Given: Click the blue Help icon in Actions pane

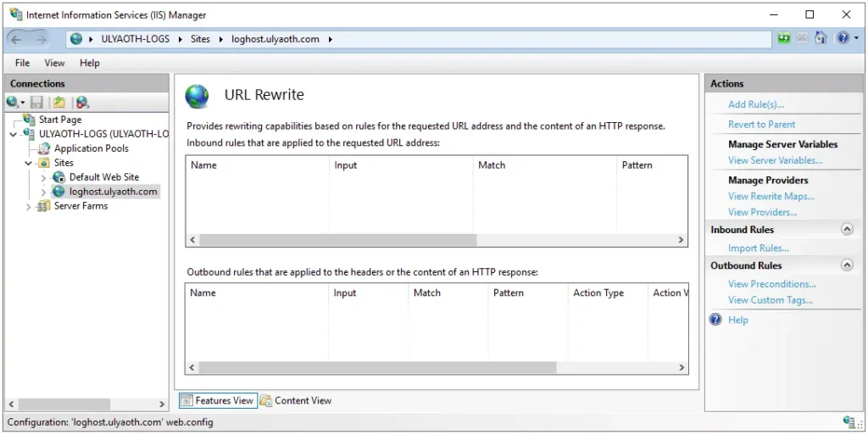Looking at the screenshot, I should pyautogui.click(x=715, y=320).
